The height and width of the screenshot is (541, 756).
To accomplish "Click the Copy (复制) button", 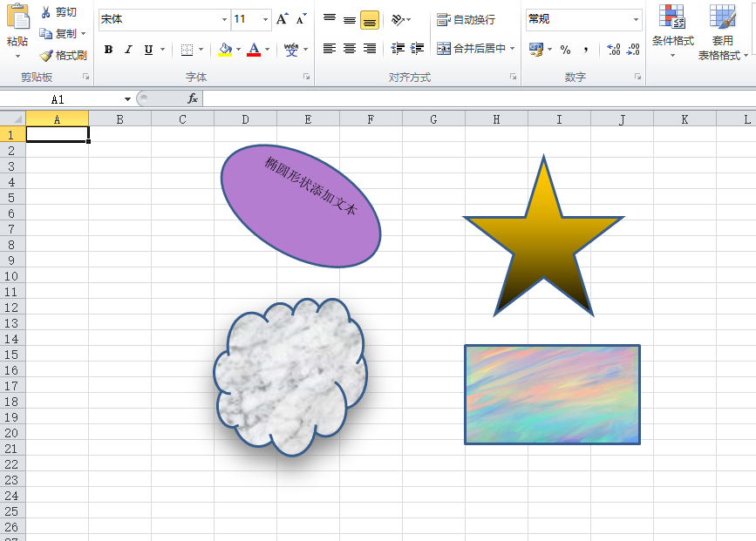I will click(x=58, y=33).
